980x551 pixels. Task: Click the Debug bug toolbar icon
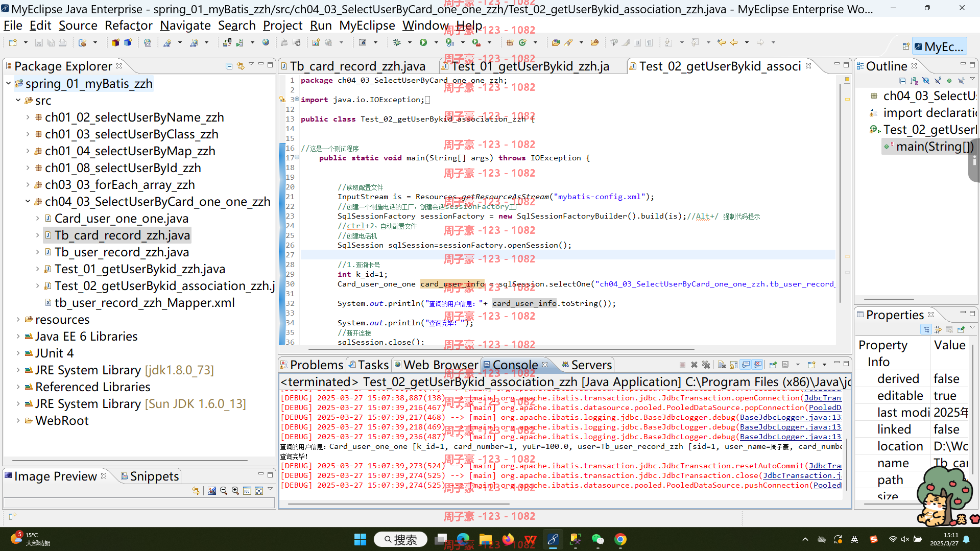[x=397, y=43]
